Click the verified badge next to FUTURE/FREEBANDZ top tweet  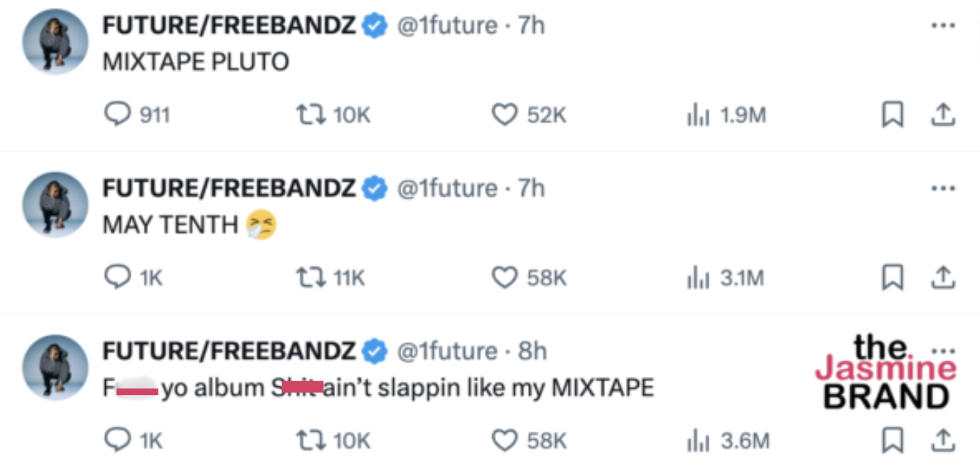(374, 24)
